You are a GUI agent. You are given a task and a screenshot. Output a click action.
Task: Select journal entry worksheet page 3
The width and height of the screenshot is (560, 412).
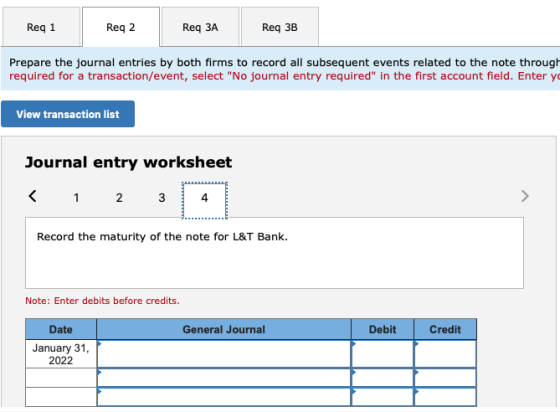pyautogui.click(x=162, y=197)
